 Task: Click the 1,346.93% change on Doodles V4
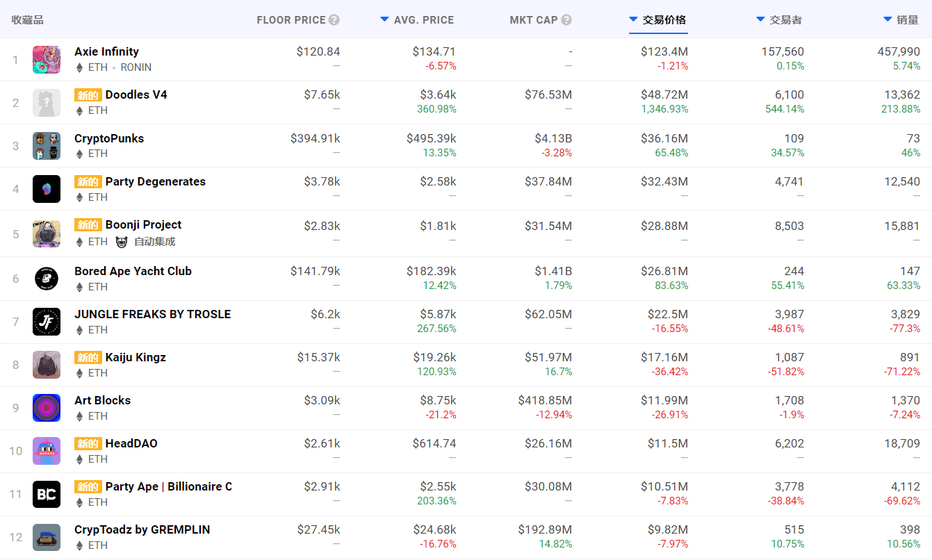point(664,109)
